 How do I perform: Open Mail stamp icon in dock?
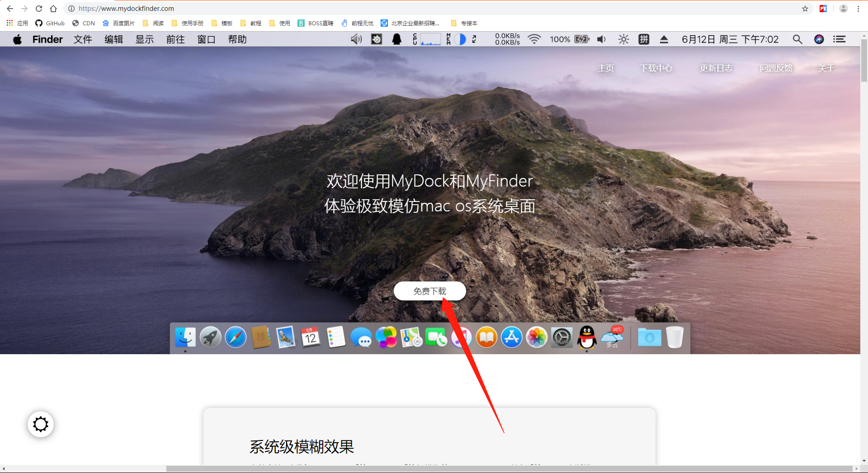286,337
